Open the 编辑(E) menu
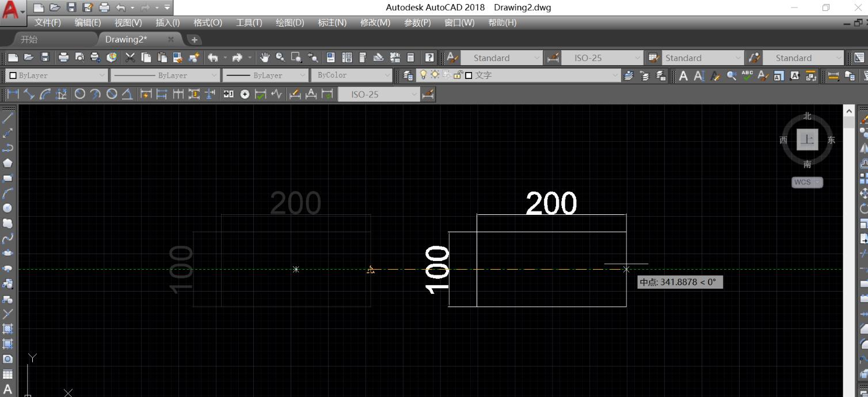The height and width of the screenshot is (397, 868). point(87,22)
